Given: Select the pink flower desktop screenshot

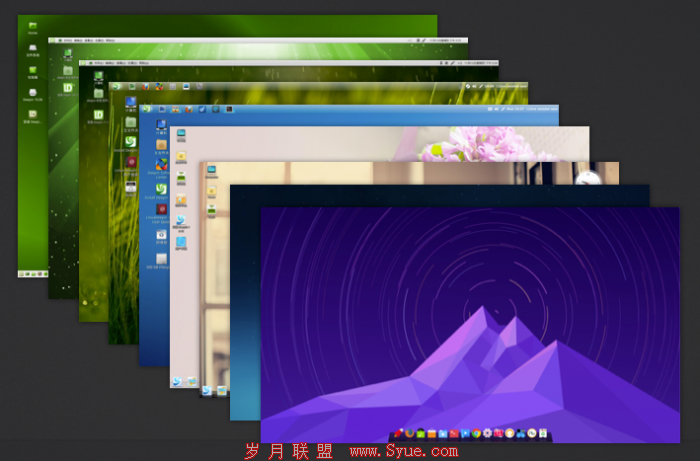Looking at the screenshot, I should click(379, 144).
